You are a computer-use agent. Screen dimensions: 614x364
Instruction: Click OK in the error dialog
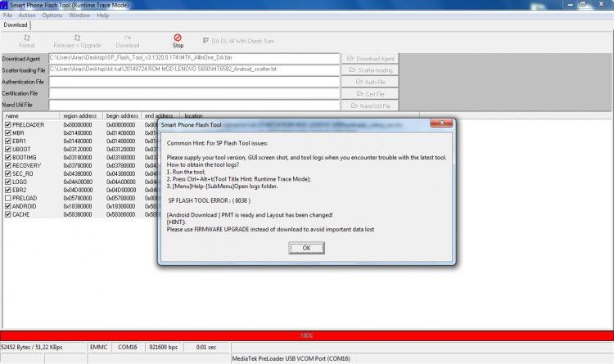307,248
